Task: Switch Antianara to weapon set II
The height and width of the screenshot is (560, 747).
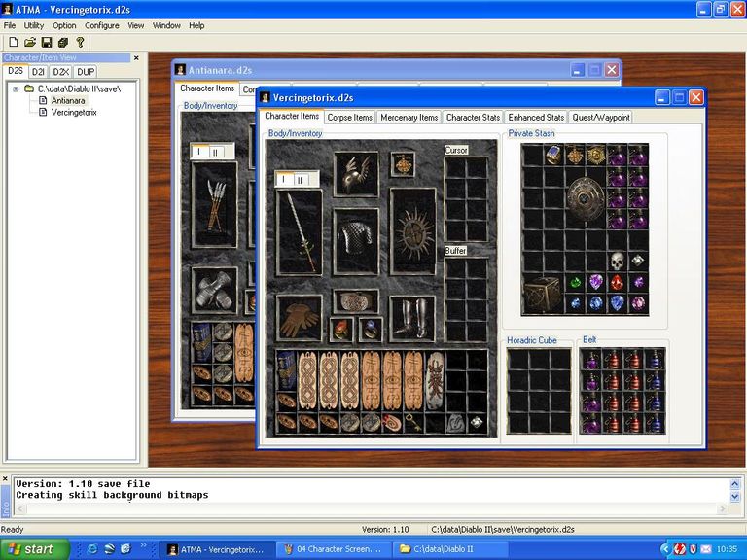Action: click(x=215, y=152)
